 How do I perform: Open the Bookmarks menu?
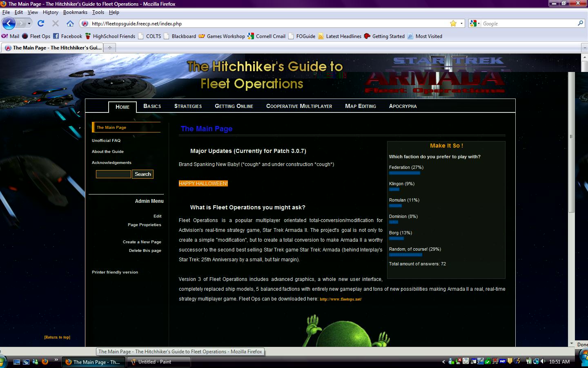(x=75, y=12)
